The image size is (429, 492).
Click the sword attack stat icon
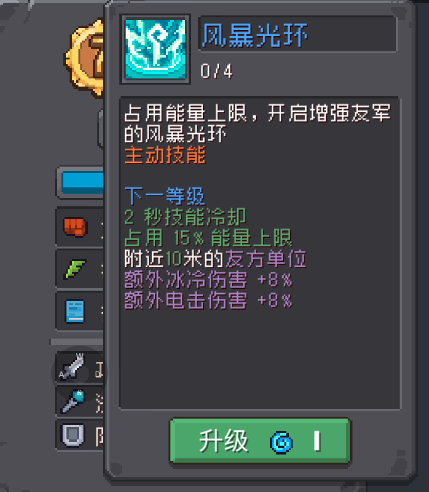coord(72,367)
